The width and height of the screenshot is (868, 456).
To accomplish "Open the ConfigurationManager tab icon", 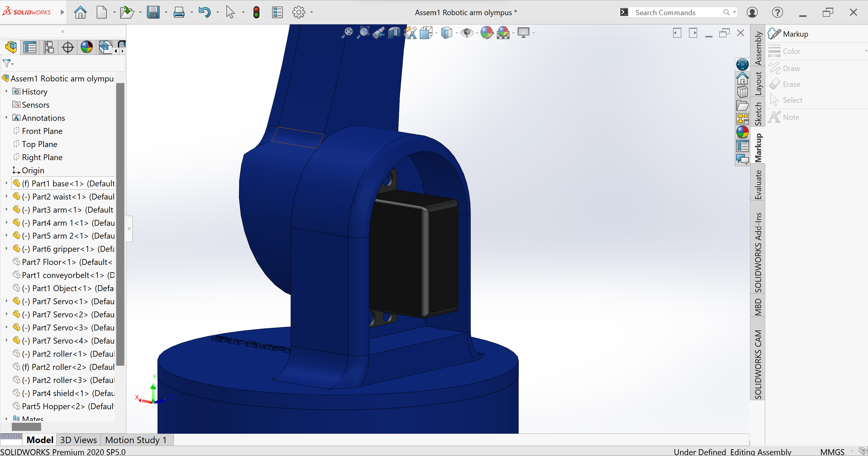I will pos(49,47).
